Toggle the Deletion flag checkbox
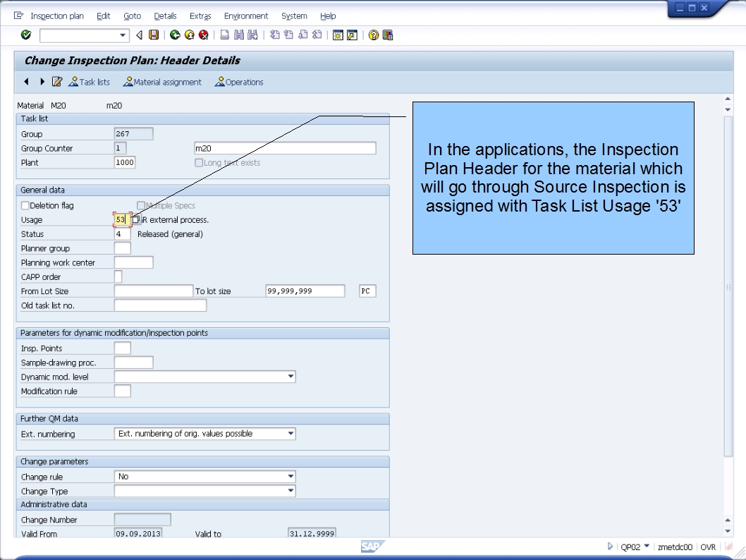 coord(25,205)
